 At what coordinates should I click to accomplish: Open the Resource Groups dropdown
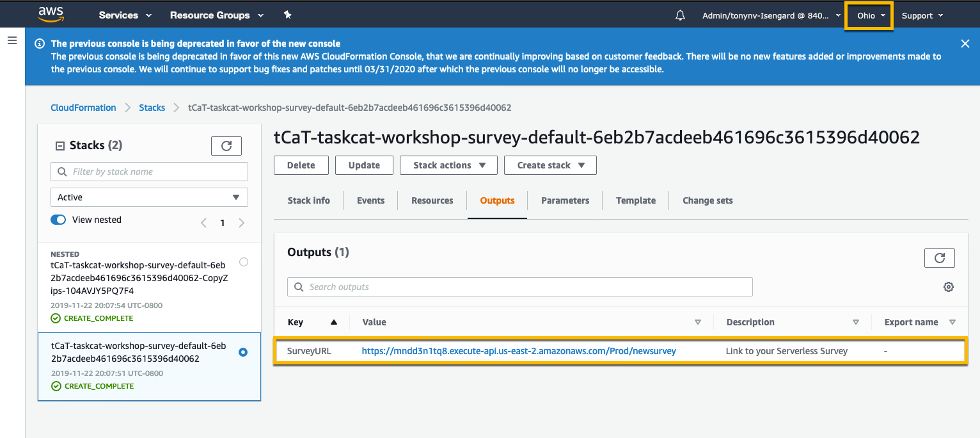pos(217,15)
